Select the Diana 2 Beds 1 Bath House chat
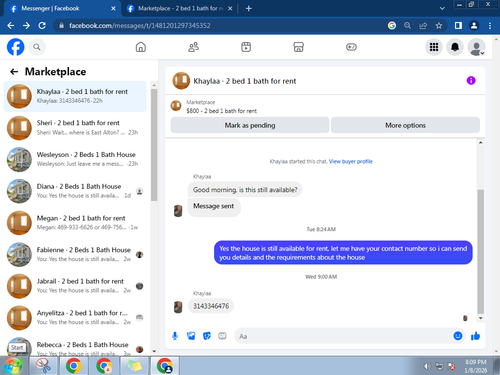This screenshot has width=500, height=375. (x=75, y=191)
